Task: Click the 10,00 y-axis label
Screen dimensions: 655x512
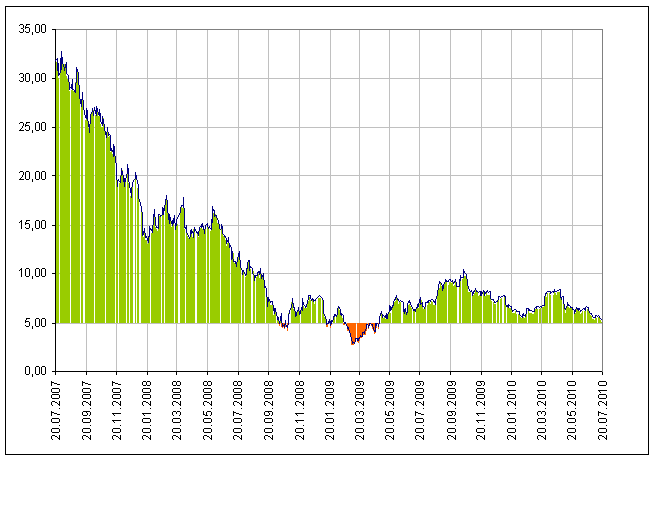Action: 32,274
